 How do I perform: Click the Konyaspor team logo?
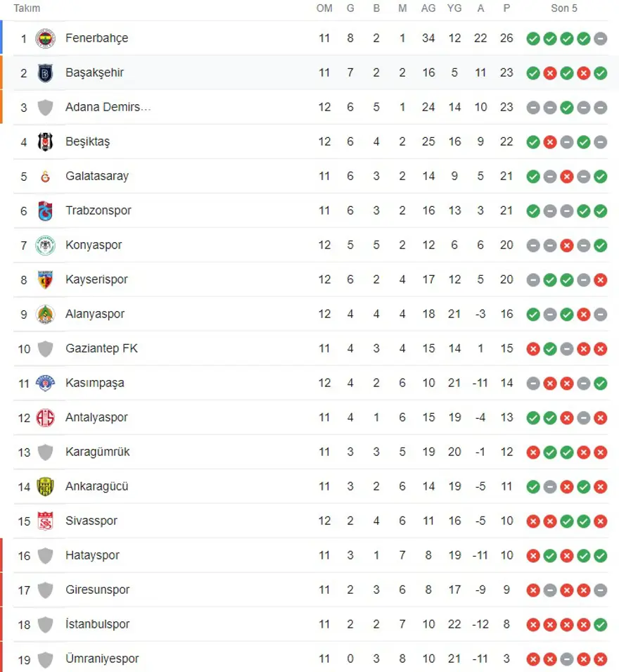45,245
